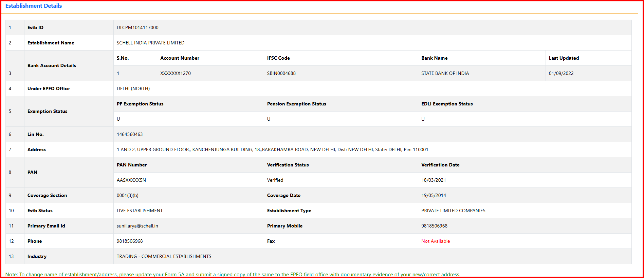Image resolution: width=644 pixels, height=278 pixels.
Task: Click the red Not Available fax text
Action: (x=435, y=241)
